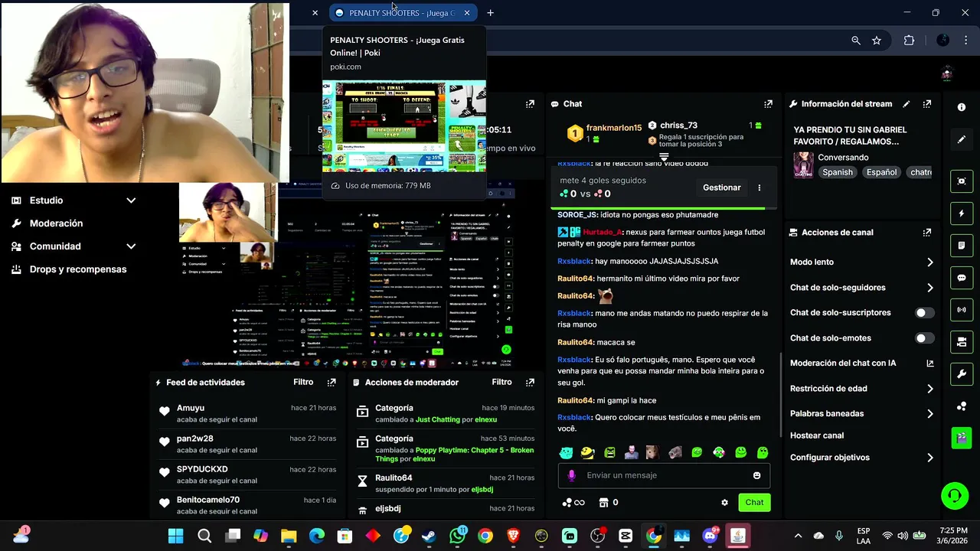
Task: Open the info icon in right sidebar
Action: tap(962, 107)
